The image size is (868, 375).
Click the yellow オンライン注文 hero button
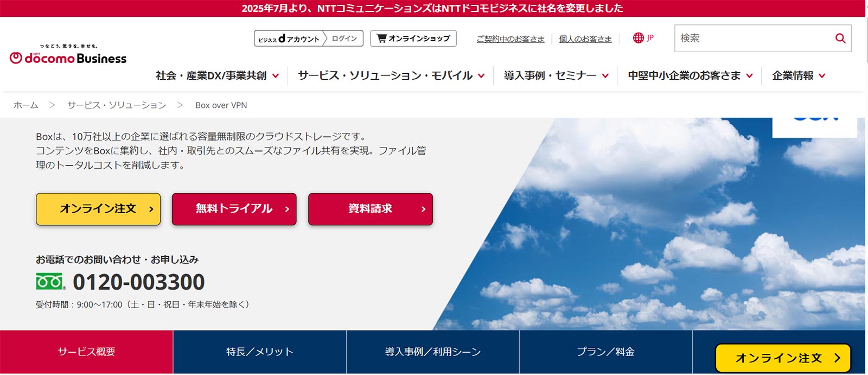tap(98, 209)
